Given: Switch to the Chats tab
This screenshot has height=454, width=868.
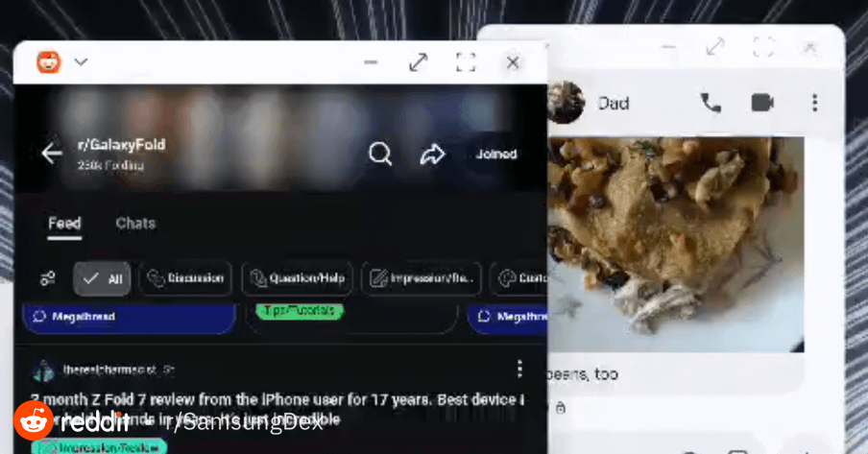Looking at the screenshot, I should [x=135, y=223].
